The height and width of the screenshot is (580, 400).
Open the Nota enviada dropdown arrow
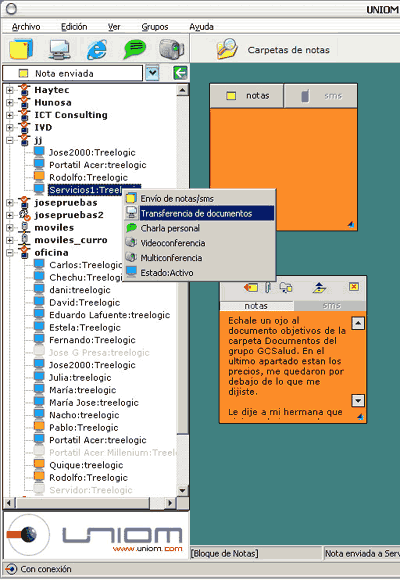(152, 73)
